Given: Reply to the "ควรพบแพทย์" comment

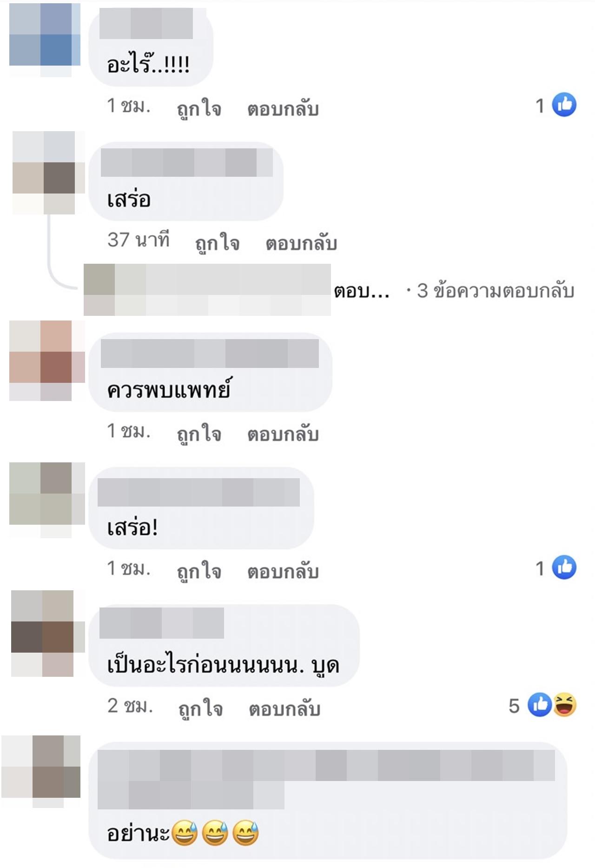Looking at the screenshot, I should tap(283, 434).
